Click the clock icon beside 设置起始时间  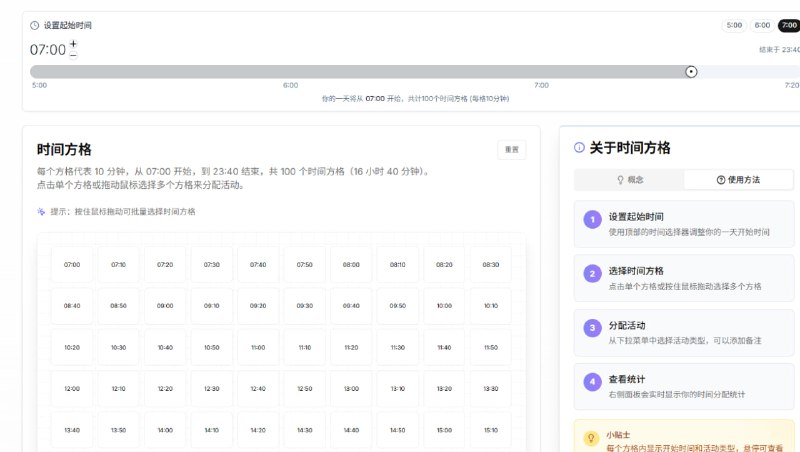tap(35, 26)
